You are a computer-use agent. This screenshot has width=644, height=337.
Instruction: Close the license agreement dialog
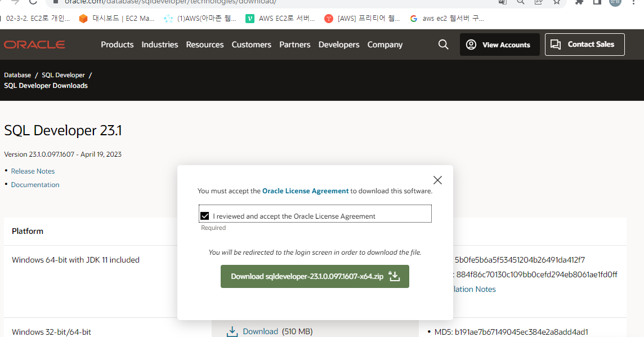[437, 180]
